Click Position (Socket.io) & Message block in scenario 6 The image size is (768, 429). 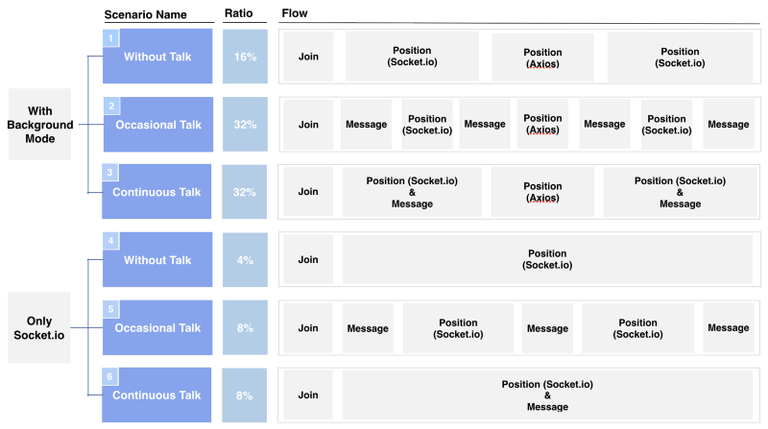coord(548,395)
